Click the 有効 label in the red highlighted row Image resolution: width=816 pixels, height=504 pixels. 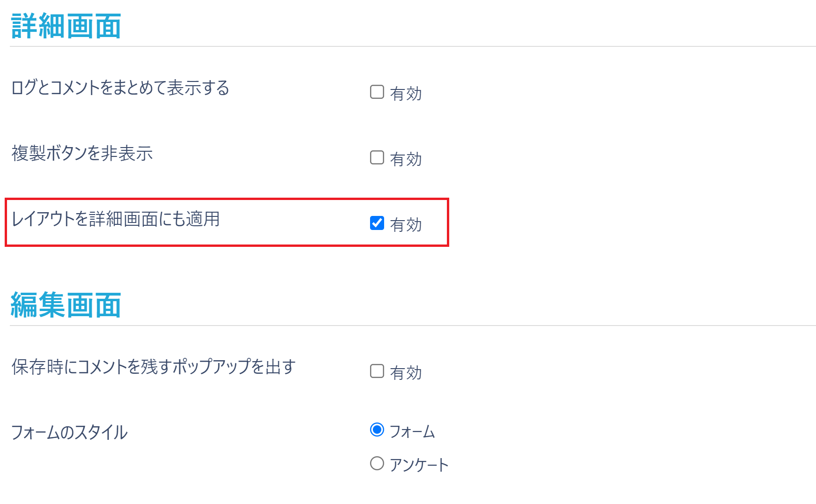(x=406, y=225)
